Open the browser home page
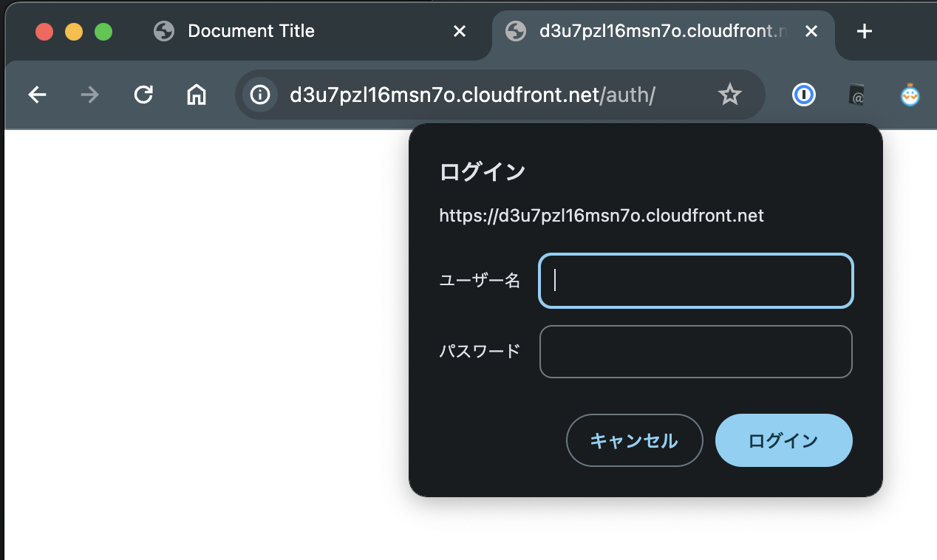The height and width of the screenshot is (560, 937). (196, 95)
